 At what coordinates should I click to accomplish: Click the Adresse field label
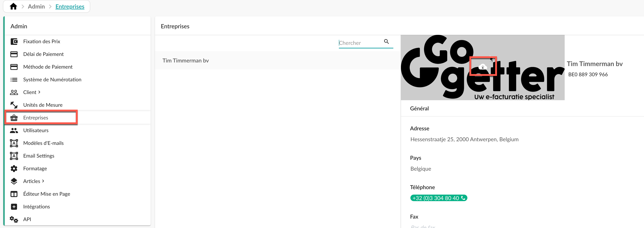419,129
